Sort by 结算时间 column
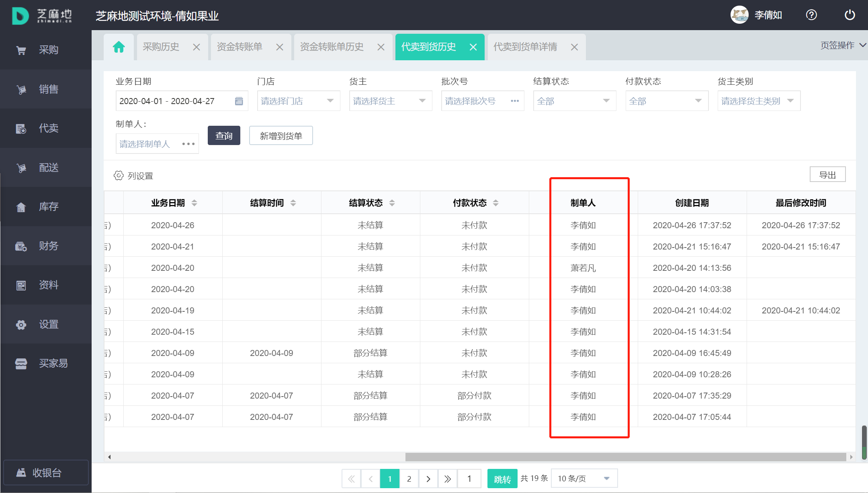 [x=293, y=203]
